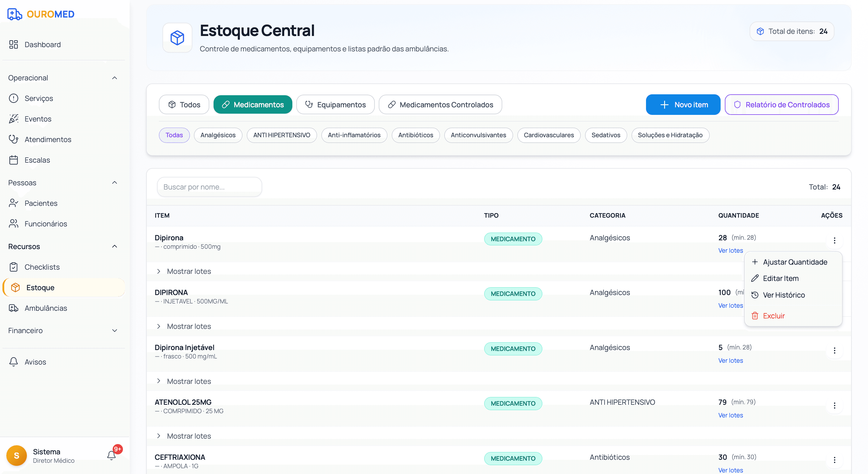868x474 pixels.
Task: Click the Buscar por nome search field
Action: pyautogui.click(x=209, y=187)
